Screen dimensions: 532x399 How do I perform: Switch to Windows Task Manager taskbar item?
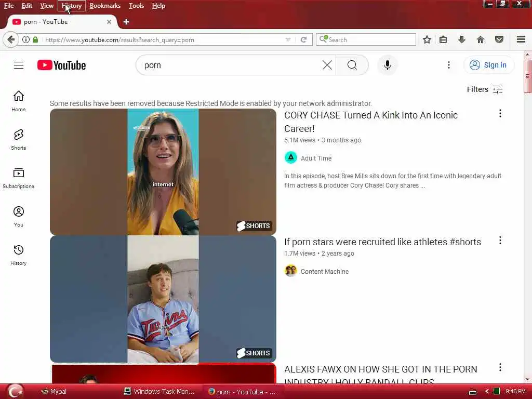click(x=159, y=392)
